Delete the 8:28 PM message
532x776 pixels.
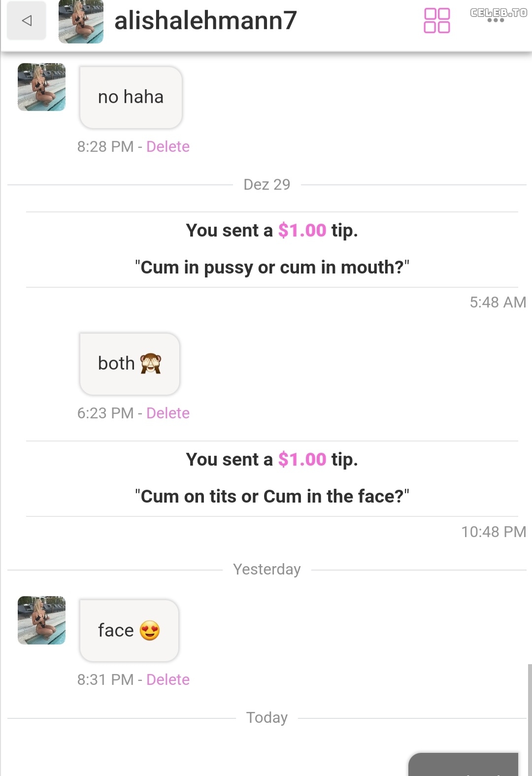click(168, 146)
